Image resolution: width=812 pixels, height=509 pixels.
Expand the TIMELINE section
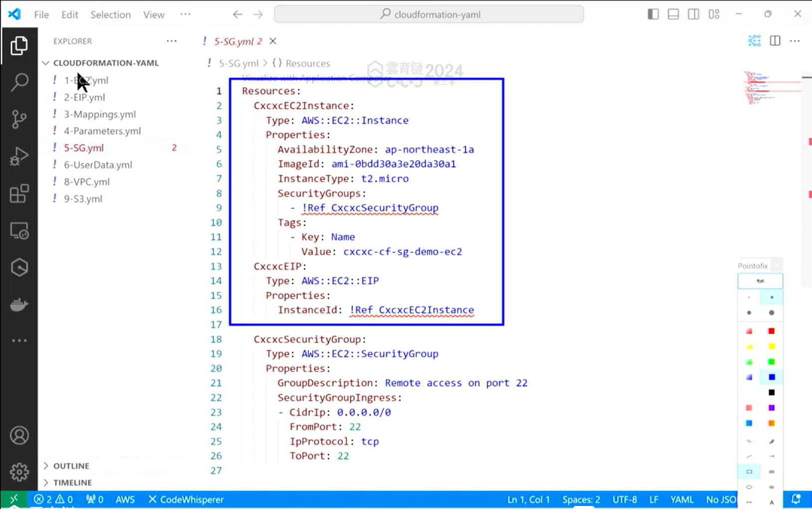coord(72,483)
